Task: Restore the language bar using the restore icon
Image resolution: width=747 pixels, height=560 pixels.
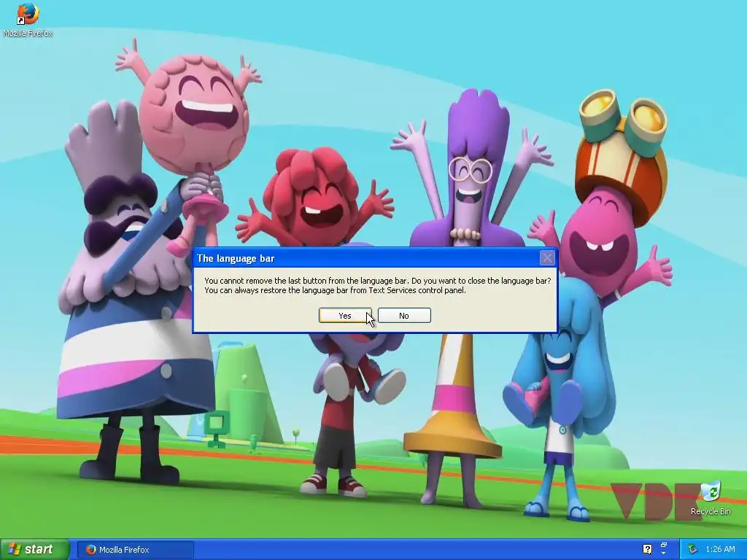Action: 664,545
